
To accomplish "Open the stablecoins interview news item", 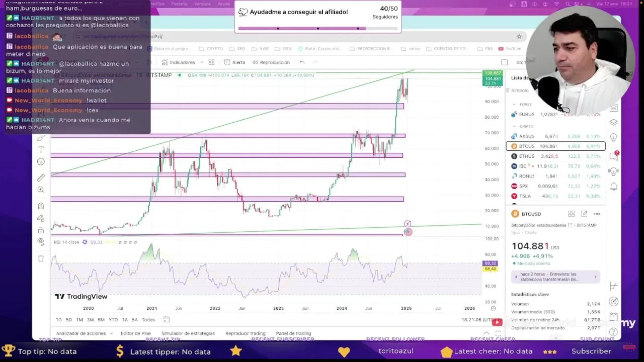I will tap(555, 277).
